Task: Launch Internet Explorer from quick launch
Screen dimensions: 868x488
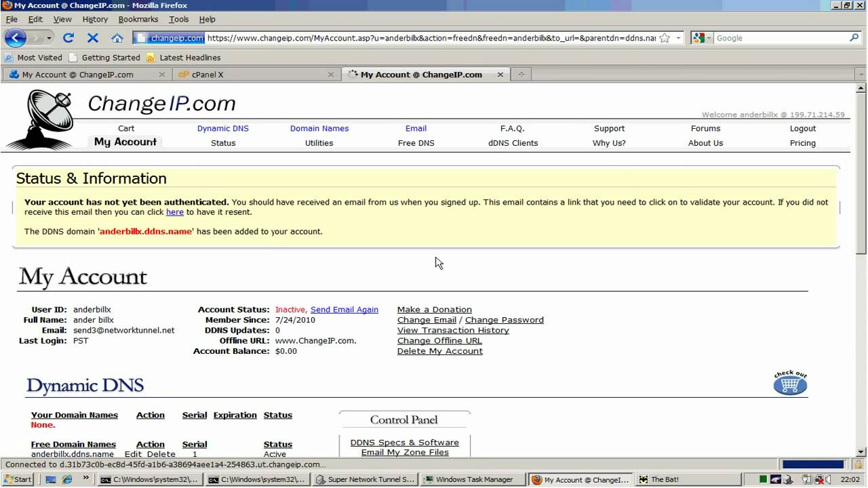Action: tap(67, 479)
